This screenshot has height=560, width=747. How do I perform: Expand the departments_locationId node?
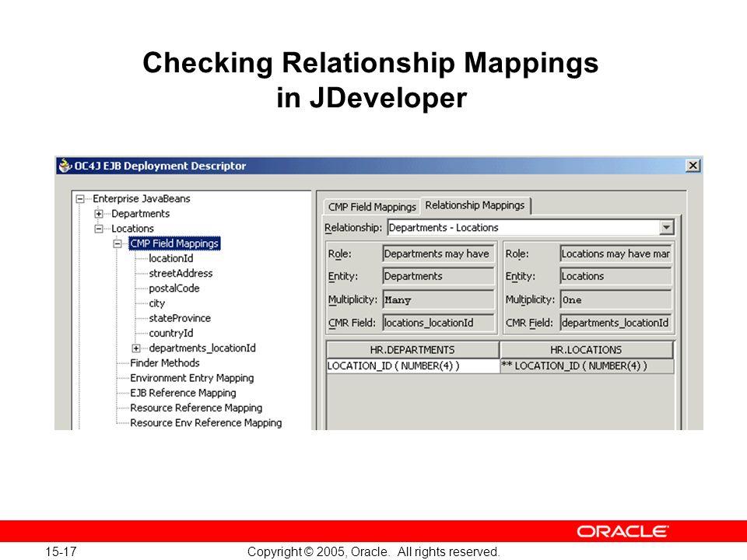[135, 348]
